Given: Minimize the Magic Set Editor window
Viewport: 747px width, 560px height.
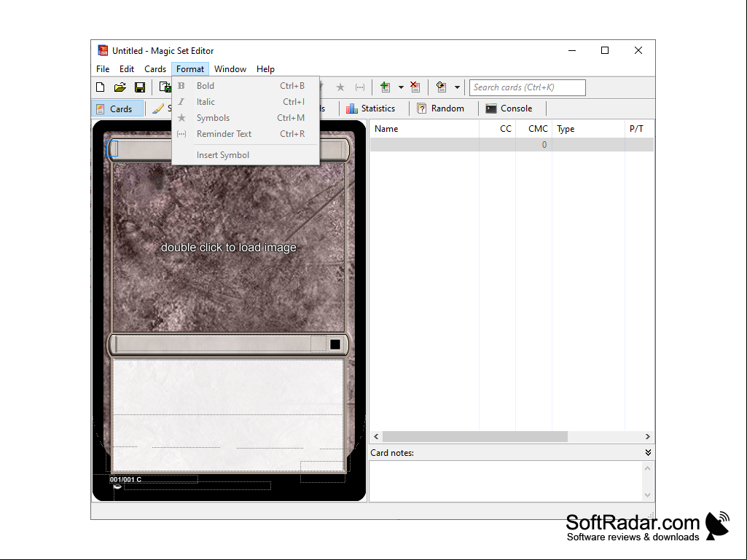Looking at the screenshot, I should click(x=572, y=50).
